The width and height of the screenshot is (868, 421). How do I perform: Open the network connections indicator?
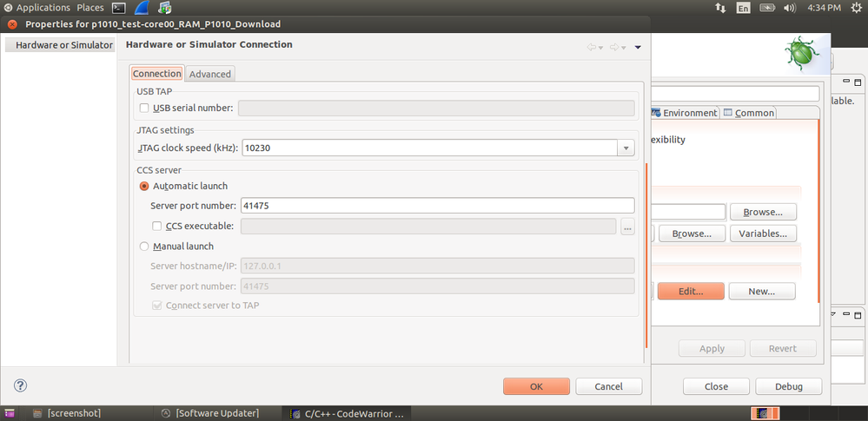[720, 8]
